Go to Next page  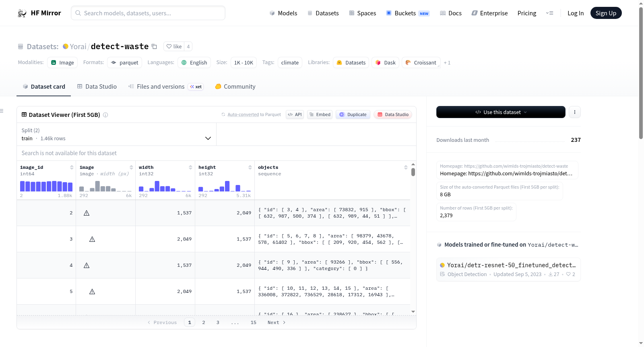[x=277, y=322]
